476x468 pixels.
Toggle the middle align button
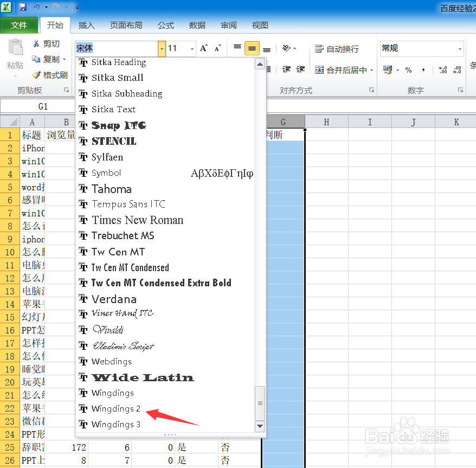(x=252, y=48)
